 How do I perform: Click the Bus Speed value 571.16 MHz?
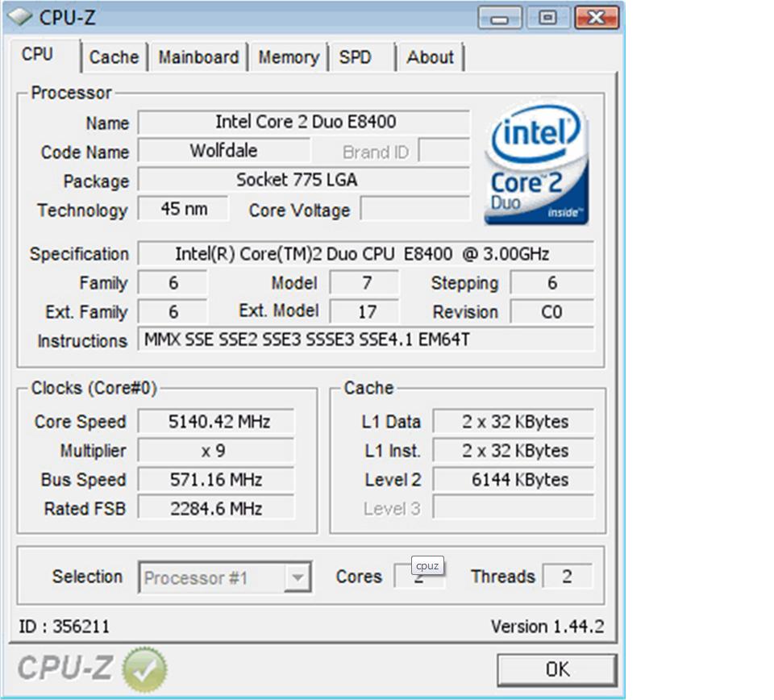216,480
